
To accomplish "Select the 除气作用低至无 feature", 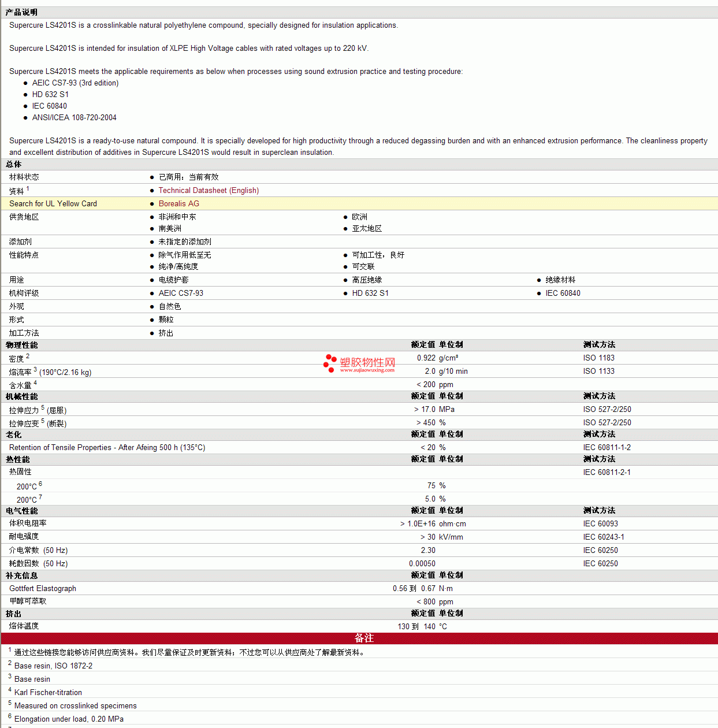I will [x=185, y=255].
